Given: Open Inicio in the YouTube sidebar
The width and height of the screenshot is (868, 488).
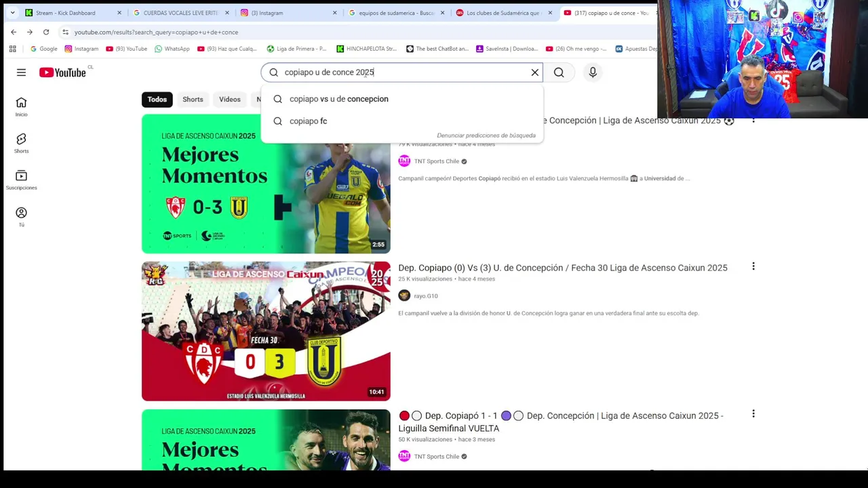Looking at the screenshot, I should point(21,107).
